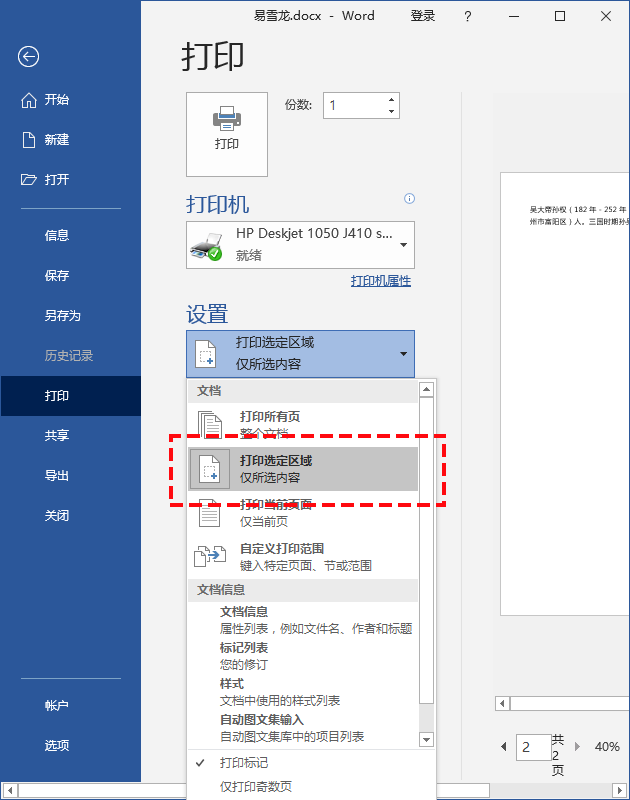Image resolution: width=630 pixels, height=800 pixels.
Task: Open the Export (导出) menu item
Action: point(57,476)
